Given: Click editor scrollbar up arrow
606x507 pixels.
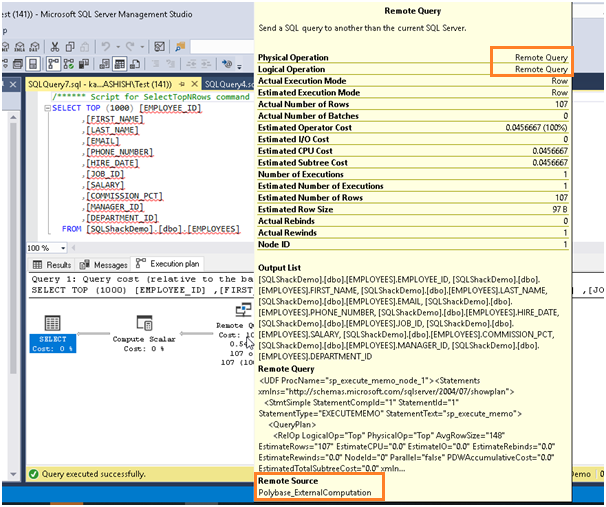Looking at the screenshot, I should click(14, 117).
